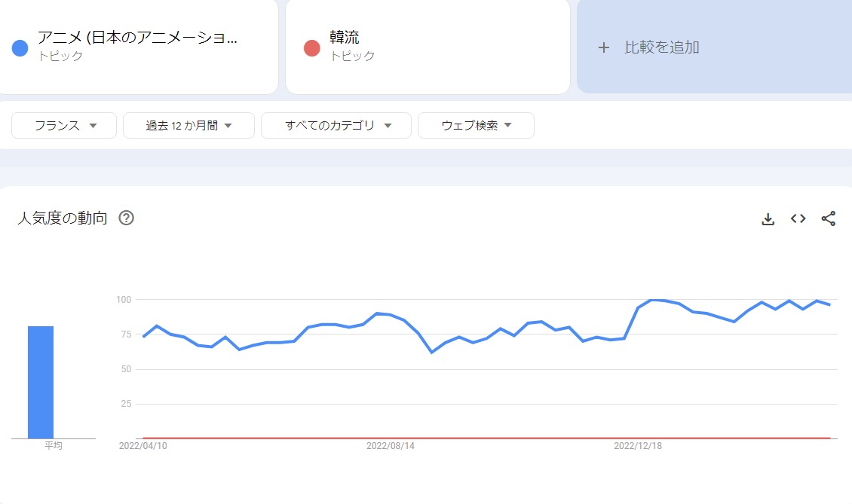Screen dimensions: 852x504
Task: Click the 平均 label under the bar
Action: coord(54,446)
